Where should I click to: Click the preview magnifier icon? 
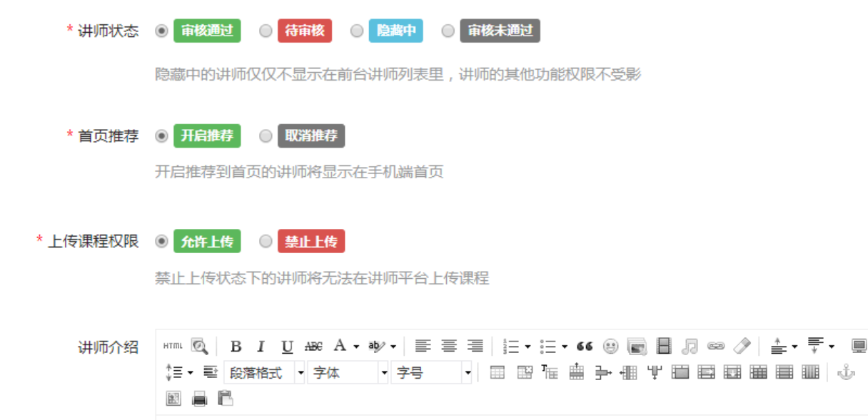point(199,347)
